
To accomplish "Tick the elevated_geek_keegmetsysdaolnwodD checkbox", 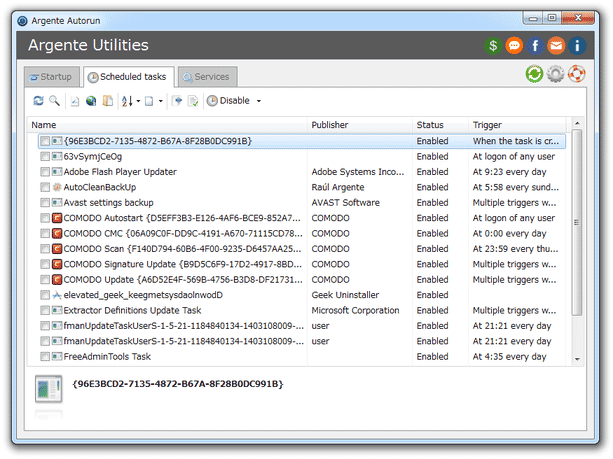I will 45,295.
